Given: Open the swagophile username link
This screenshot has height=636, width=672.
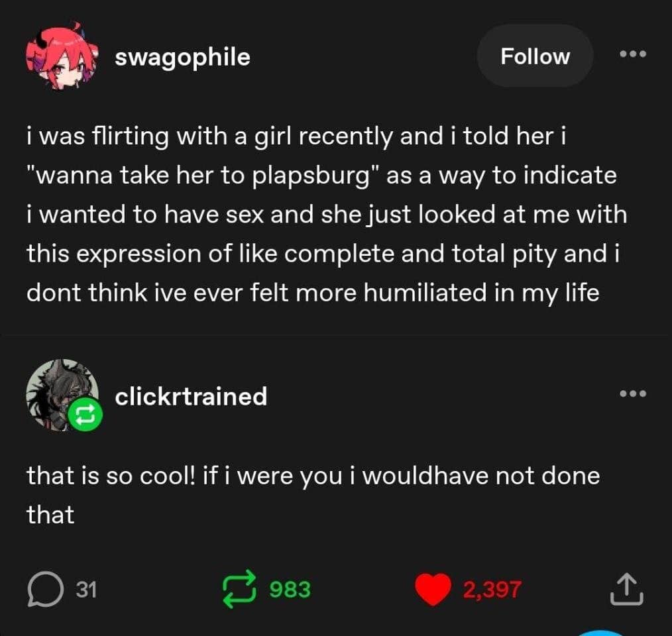Looking at the screenshot, I should pyautogui.click(x=182, y=57).
